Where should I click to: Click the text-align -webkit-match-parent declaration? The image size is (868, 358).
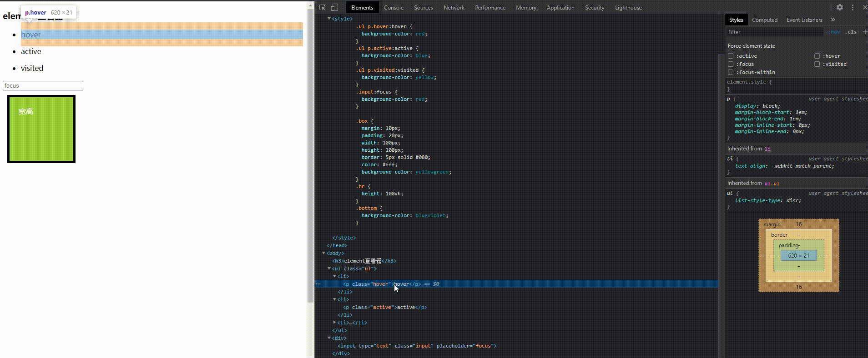tap(784, 166)
